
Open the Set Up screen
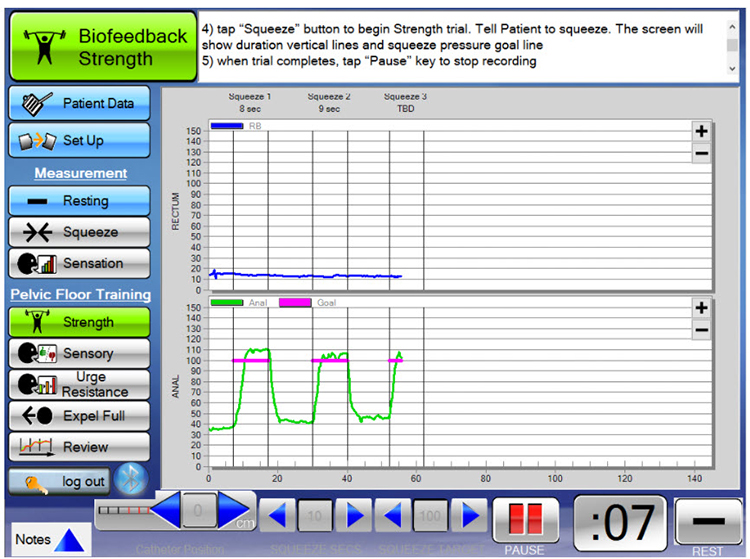point(79,140)
